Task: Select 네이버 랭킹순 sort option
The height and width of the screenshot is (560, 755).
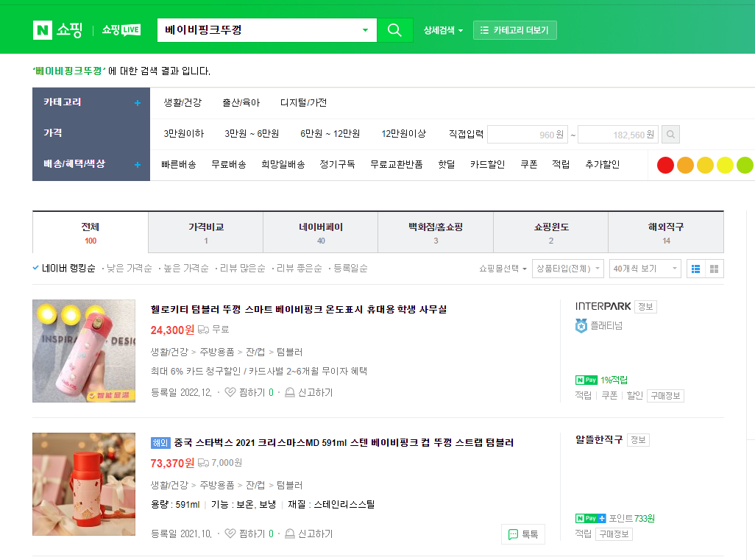Action: 68,268
